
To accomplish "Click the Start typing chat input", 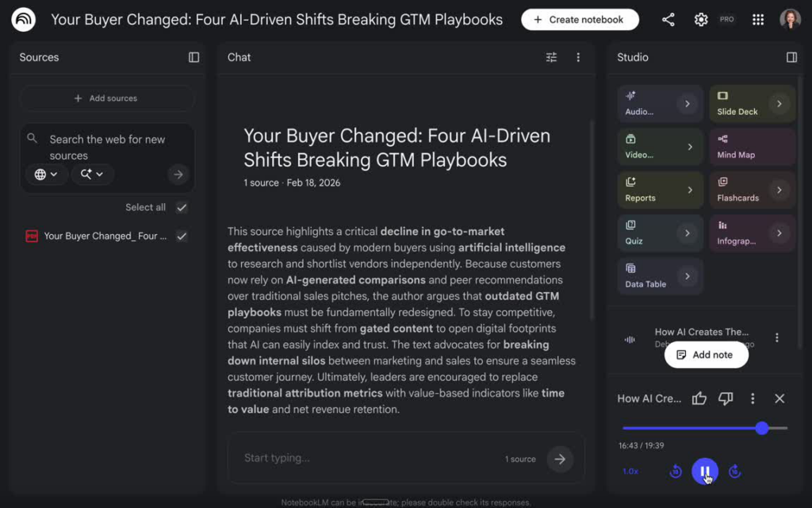I will click(x=368, y=458).
